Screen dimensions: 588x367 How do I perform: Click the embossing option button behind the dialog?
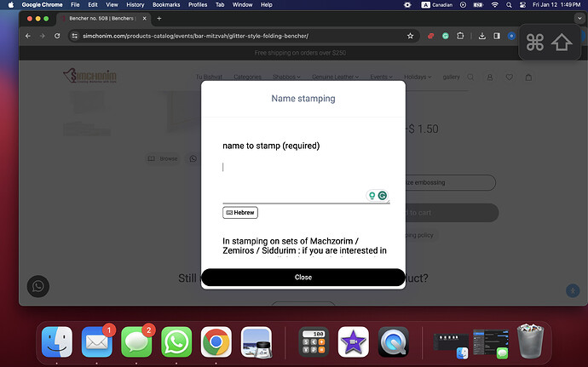pos(450,182)
